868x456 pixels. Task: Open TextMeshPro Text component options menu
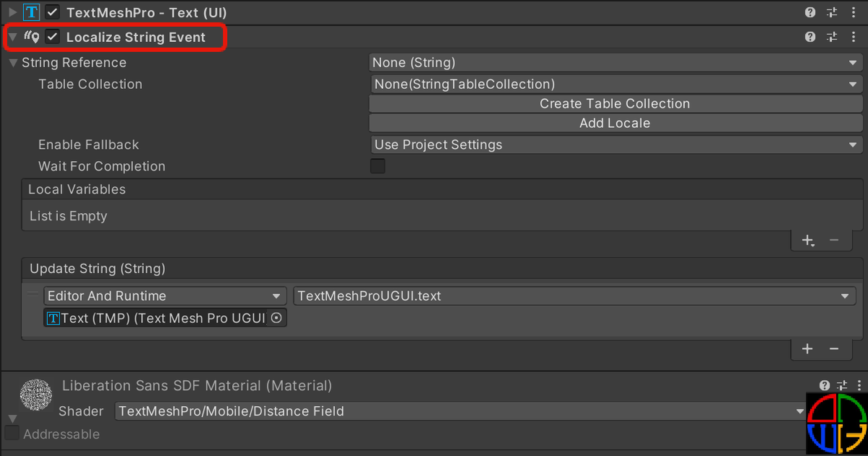pyautogui.click(x=854, y=12)
